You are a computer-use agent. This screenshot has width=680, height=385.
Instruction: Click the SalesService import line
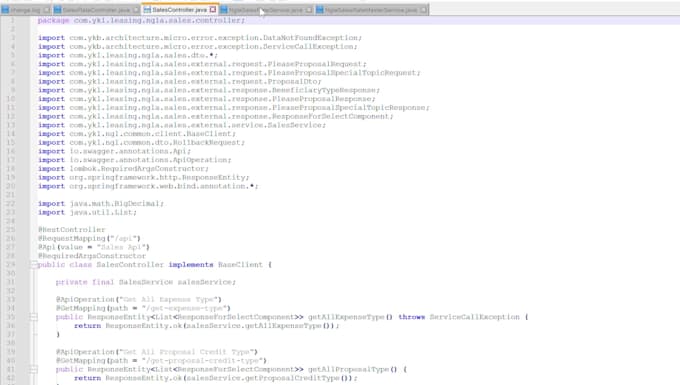(x=182, y=125)
